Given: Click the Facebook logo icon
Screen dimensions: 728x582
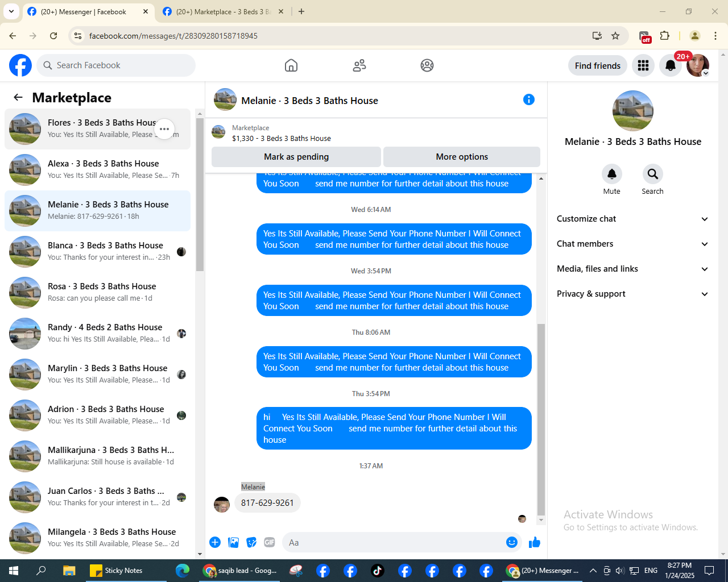Looking at the screenshot, I should pyautogui.click(x=20, y=65).
